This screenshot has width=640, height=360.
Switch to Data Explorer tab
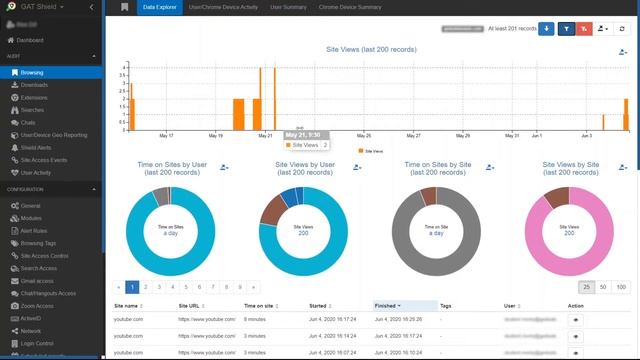tap(160, 7)
